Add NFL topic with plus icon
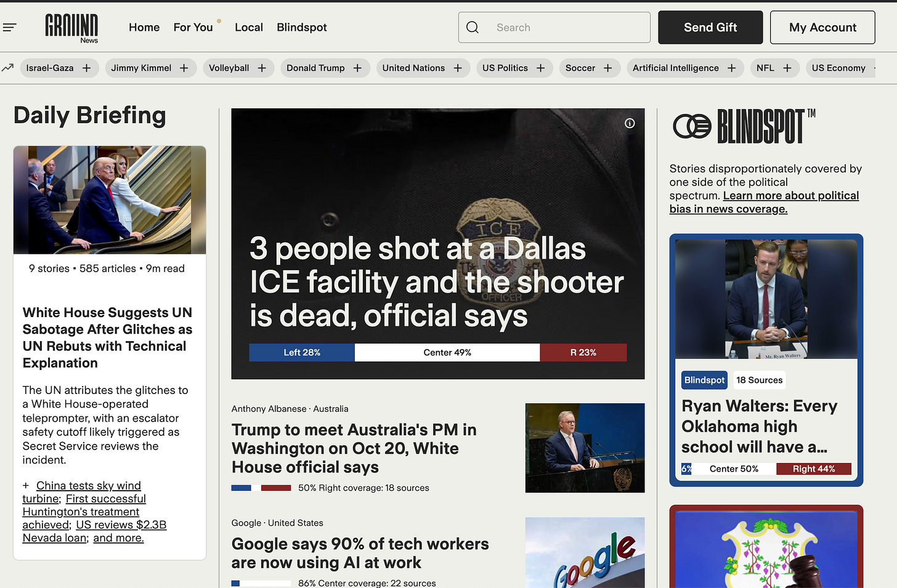This screenshot has height=588, width=897. (x=787, y=68)
